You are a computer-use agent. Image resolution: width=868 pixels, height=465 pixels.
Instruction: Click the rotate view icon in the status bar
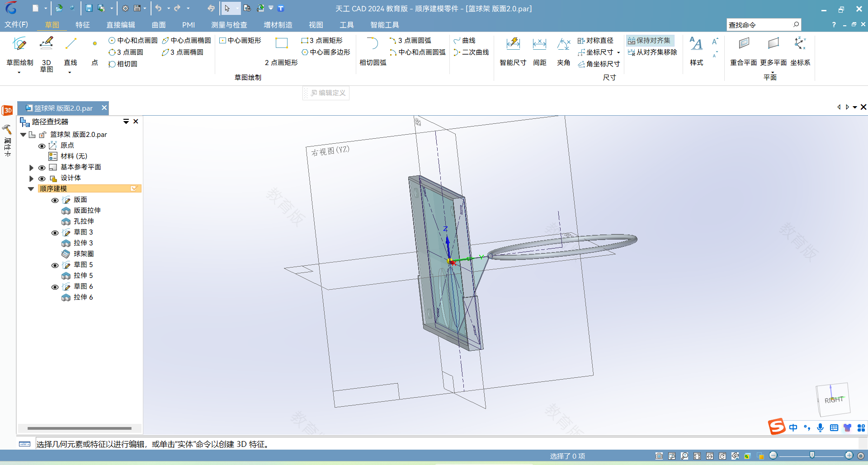[722, 456]
